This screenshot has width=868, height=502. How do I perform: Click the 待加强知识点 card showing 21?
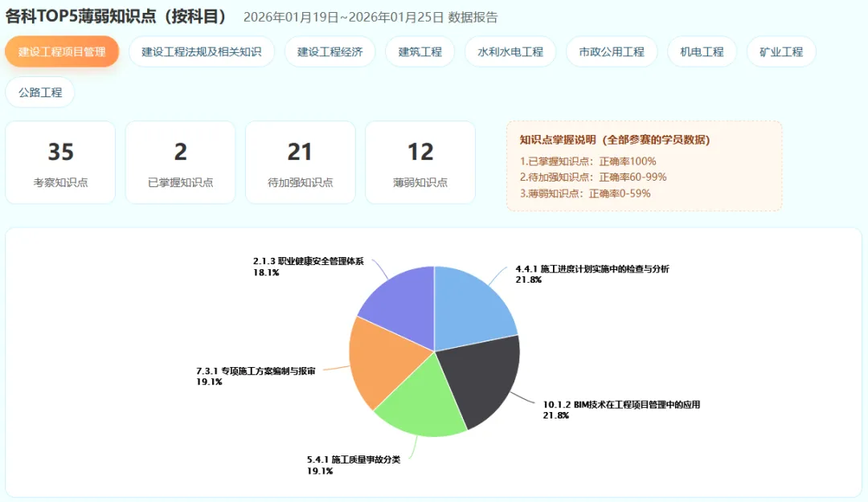click(x=300, y=161)
